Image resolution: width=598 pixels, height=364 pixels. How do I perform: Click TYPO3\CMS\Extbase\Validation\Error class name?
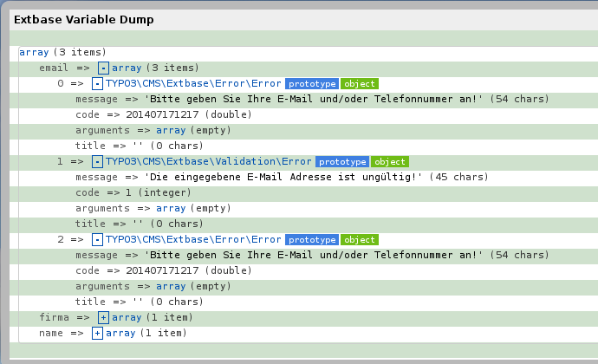[x=209, y=161]
